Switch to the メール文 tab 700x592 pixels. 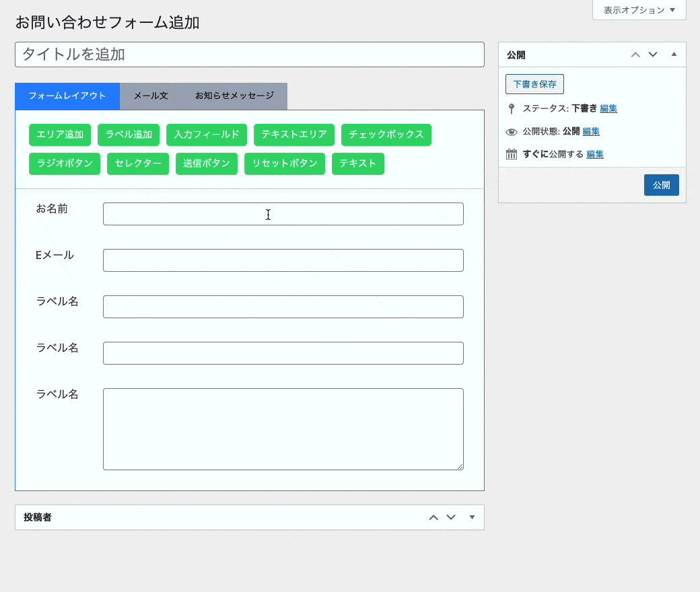[x=151, y=96]
